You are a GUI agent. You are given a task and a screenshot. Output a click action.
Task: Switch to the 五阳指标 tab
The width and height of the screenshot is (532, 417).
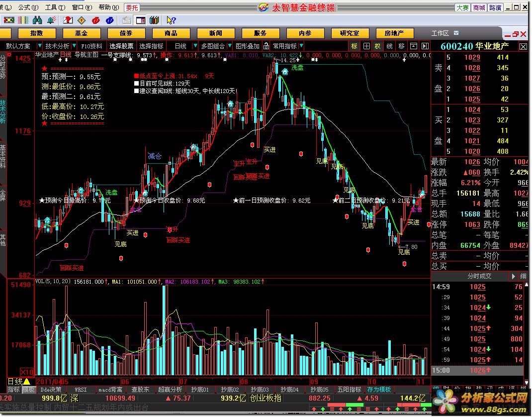tap(349, 390)
